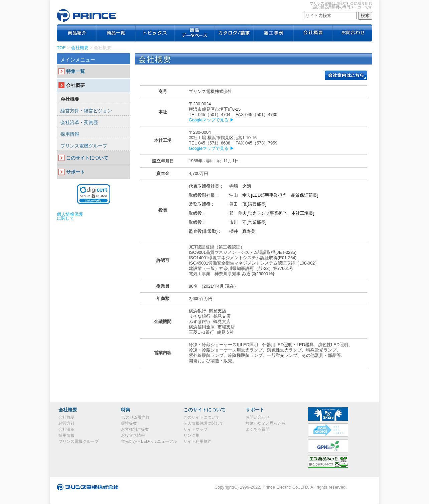Click footer link 環境提案
Image resolution: width=429 pixels, height=504 pixels.
coord(129,423)
